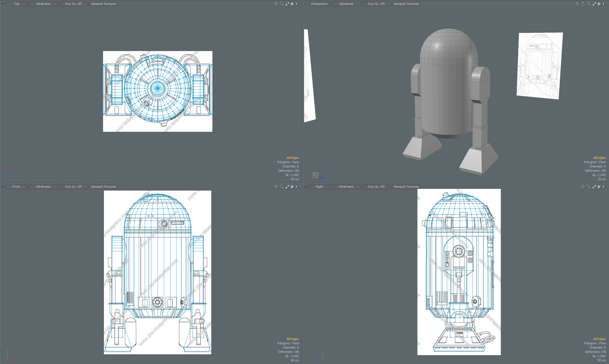Open Front viewport gear settings
The image size is (609, 364).
click(x=292, y=187)
